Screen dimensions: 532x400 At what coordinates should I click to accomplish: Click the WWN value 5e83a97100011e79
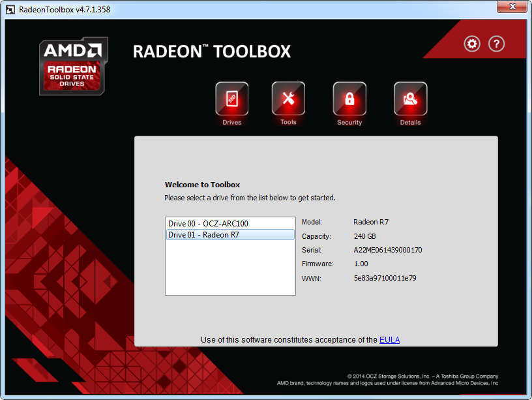[x=385, y=278]
